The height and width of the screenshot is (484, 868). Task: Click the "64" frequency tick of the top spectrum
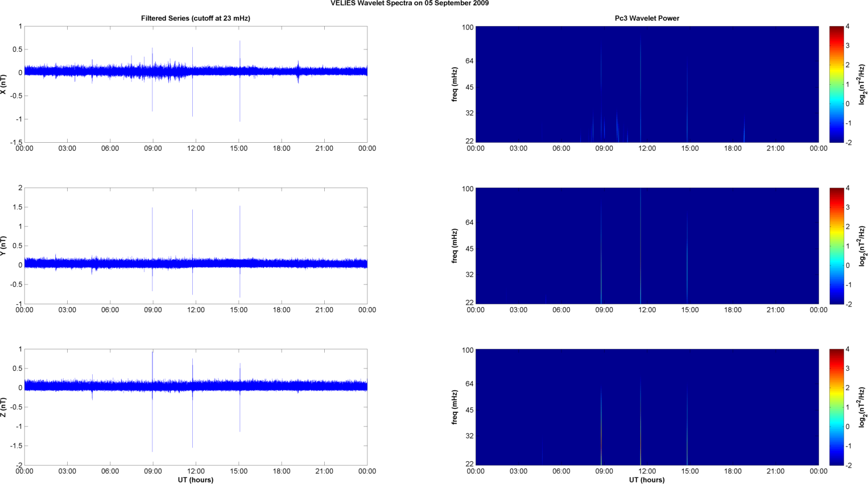click(469, 61)
